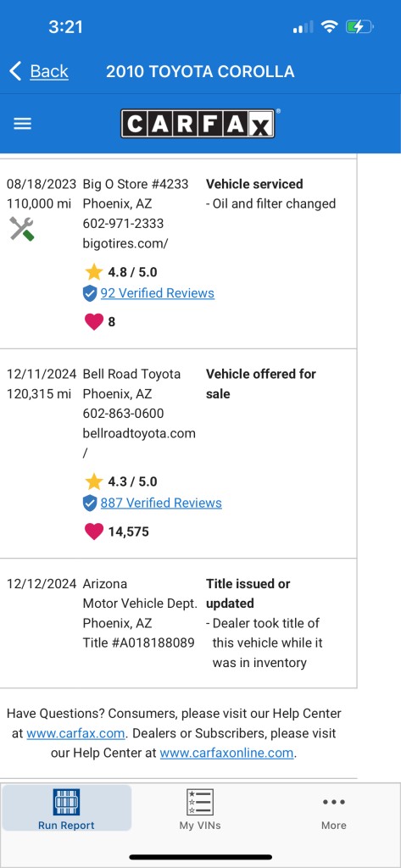The width and height of the screenshot is (401, 868).
Task: Tap Big O Store phone number 602-971-2333
Action: point(123,224)
